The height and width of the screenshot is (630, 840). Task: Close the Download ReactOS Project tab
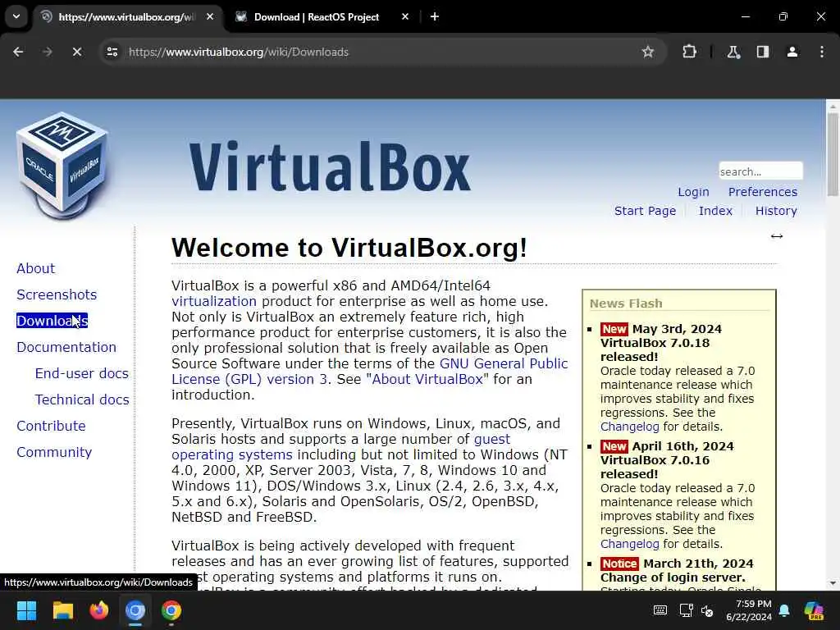[x=405, y=16]
